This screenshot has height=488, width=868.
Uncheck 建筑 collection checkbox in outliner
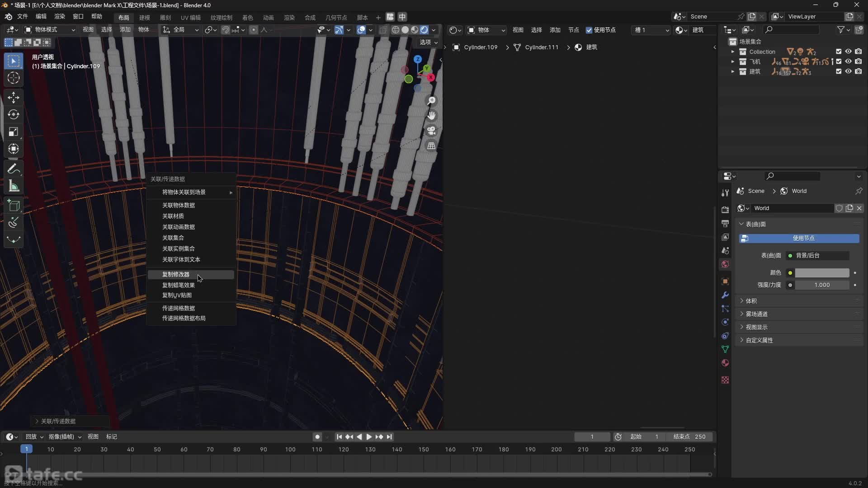tap(839, 71)
